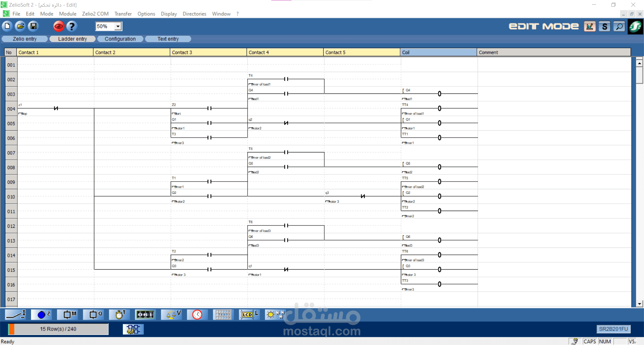Screen dimensions: 644x345
Task: Click the Contact 1 column header
Action: pos(55,52)
